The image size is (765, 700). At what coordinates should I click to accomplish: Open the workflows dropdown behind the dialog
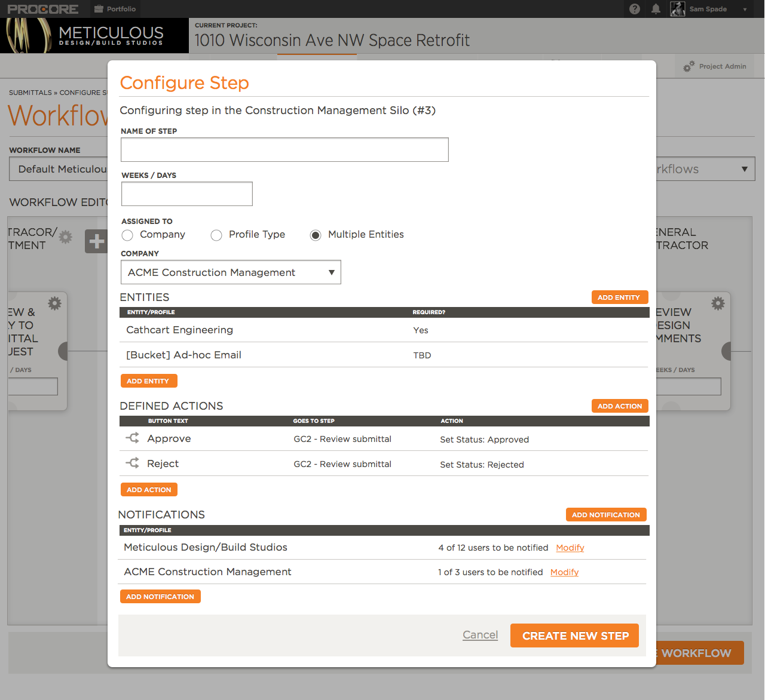click(705, 169)
